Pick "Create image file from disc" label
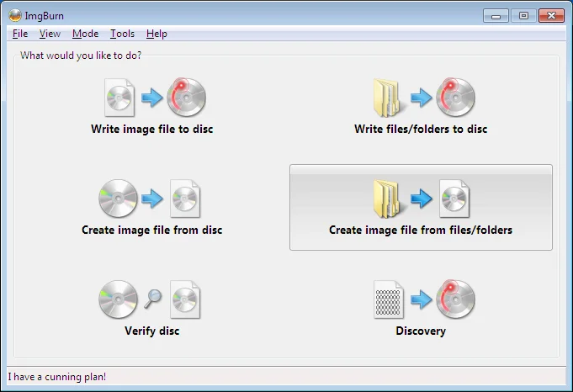Image resolution: width=573 pixels, height=392 pixels. point(152,230)
